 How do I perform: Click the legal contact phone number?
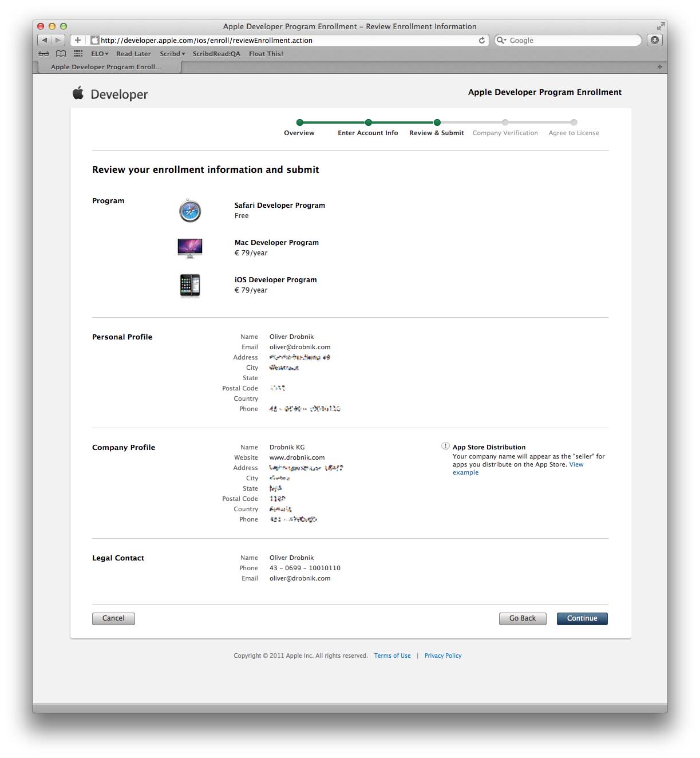tap(305, 568)
